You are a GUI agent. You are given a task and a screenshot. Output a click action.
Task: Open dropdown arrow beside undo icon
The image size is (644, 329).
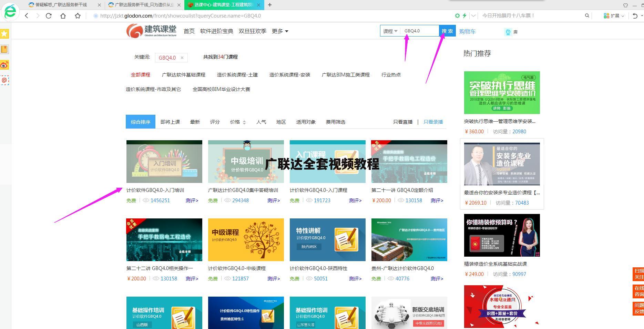[642, 16]
